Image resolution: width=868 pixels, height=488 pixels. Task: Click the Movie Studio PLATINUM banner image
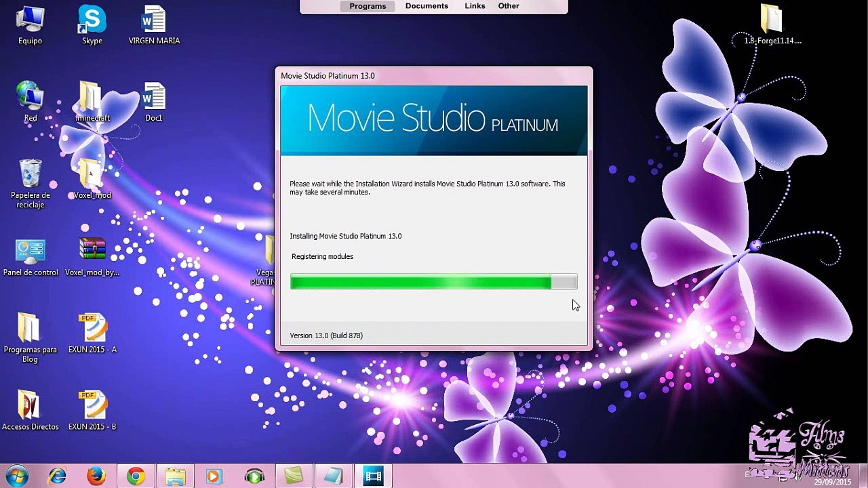point(434,120)
